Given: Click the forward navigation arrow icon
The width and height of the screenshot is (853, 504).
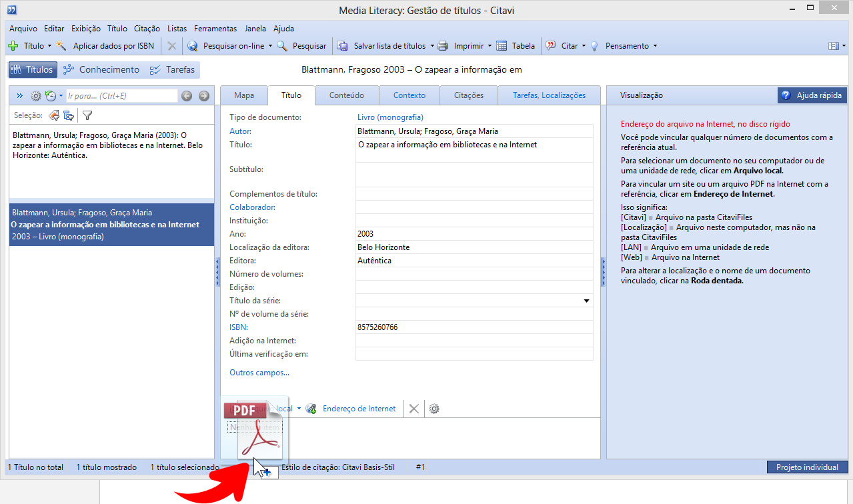Looking at the screenshot, I should point(204,96).
